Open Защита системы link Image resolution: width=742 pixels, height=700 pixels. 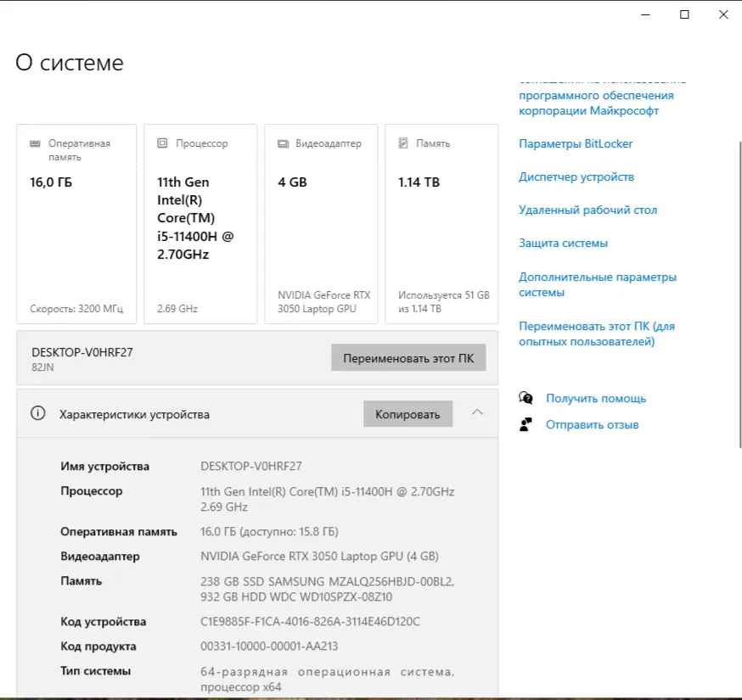pyautogui.click(x=563, y=243)
